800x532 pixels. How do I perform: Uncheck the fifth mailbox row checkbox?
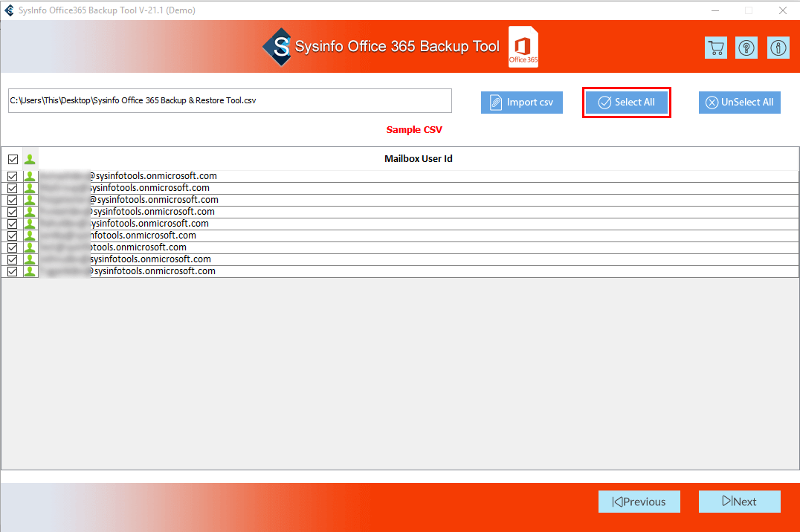tap(12, 224)
